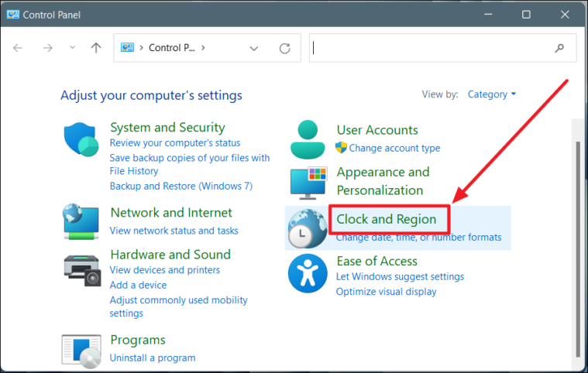Click the Control P... breadcrumb segment
Screen dimensions: 588x373
(x=172, y=47)
